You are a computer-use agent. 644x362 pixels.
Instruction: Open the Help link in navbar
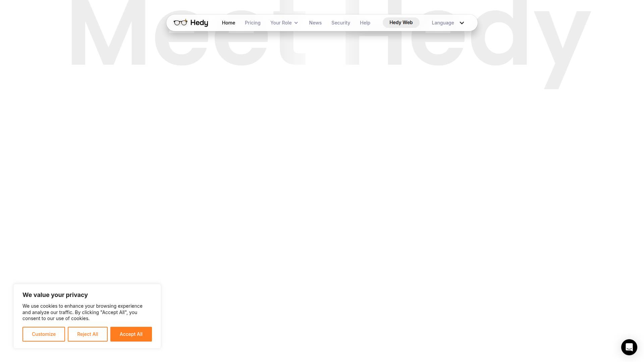point(365,23)
